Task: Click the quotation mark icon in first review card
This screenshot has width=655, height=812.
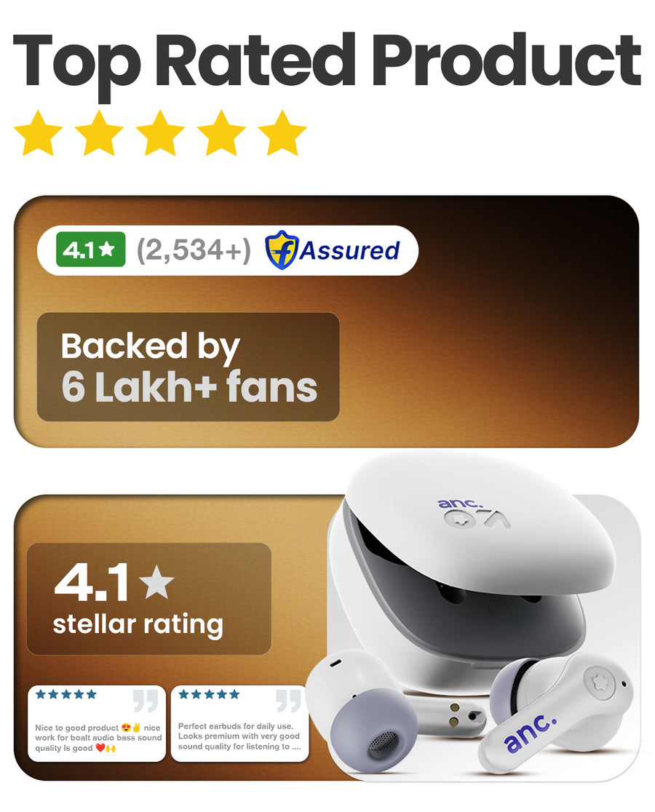Action: pos(146,701)
